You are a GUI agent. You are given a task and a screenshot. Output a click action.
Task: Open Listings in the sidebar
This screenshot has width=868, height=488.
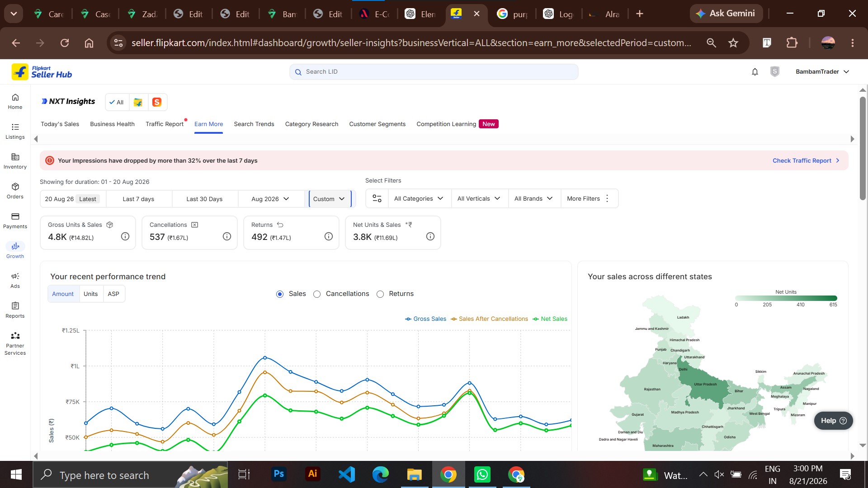[x=15, y=131]
